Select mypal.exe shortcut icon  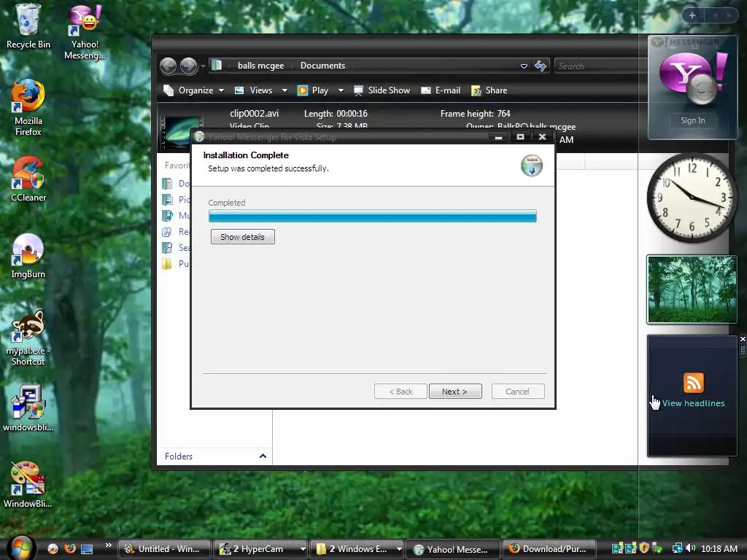tap(28, 338)
